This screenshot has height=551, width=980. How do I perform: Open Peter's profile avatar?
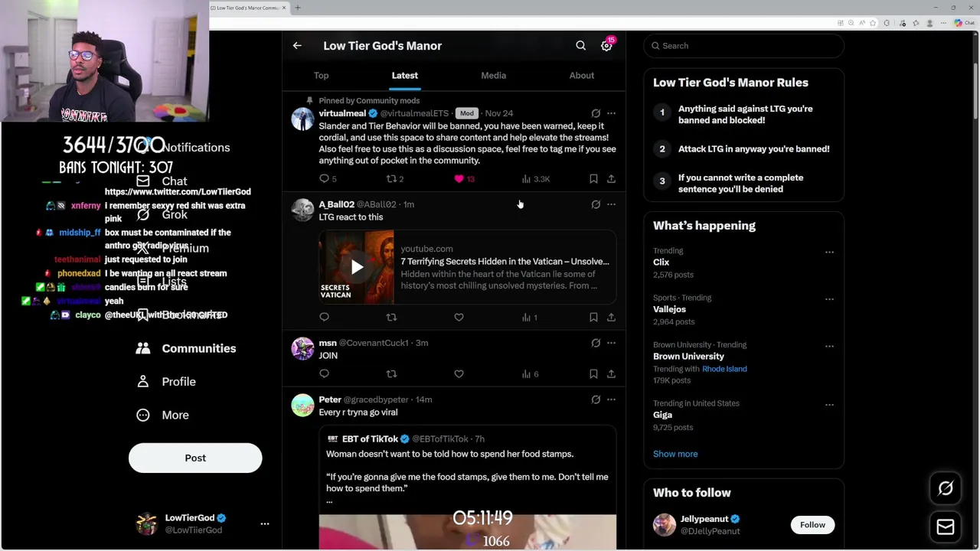[x=302, y=406]
